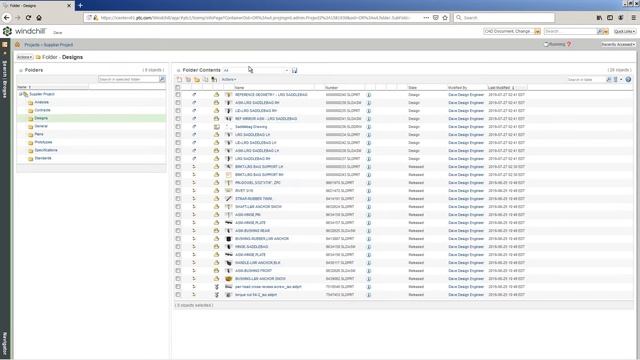Click the table search magnifier icon
Viewport: 640px width, 360px height.
(609, 80)
